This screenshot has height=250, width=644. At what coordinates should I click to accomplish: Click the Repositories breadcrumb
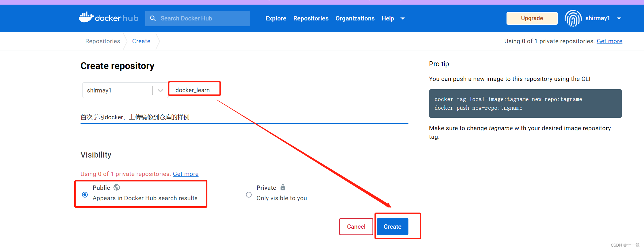103,41
